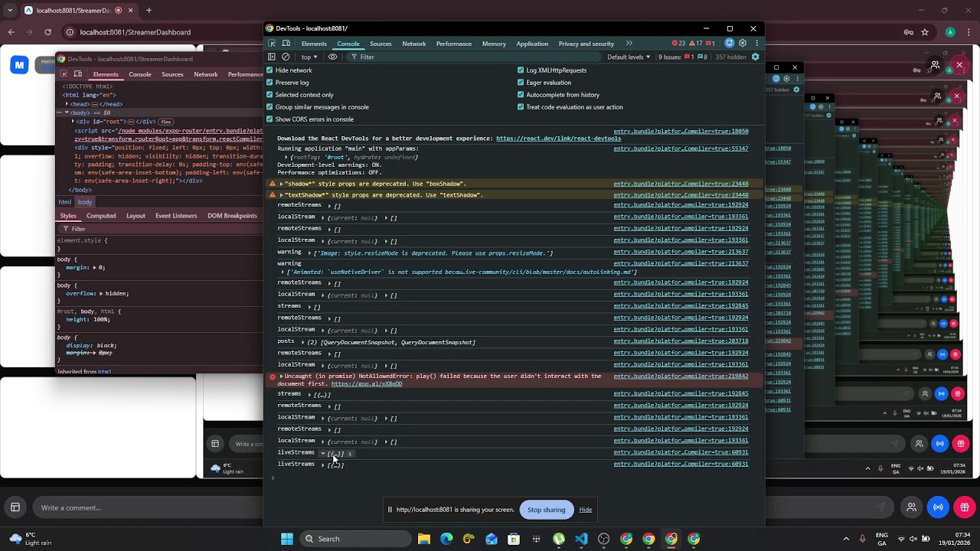Image resolution: width=980 pixels, height=551 pixels.
Task: Expand the posts QueryDocumentSnapshot array
Action: tap(303, 342)
